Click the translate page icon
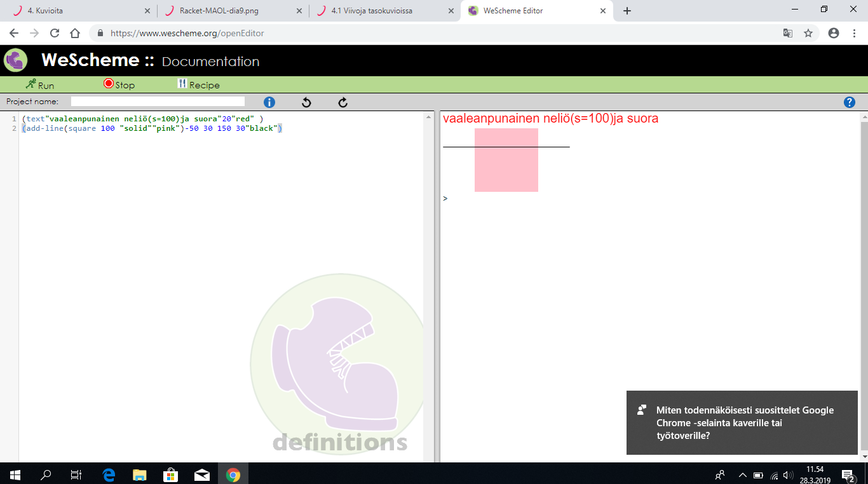The height and width of the screenshot is (484, 868). point(787,33)
